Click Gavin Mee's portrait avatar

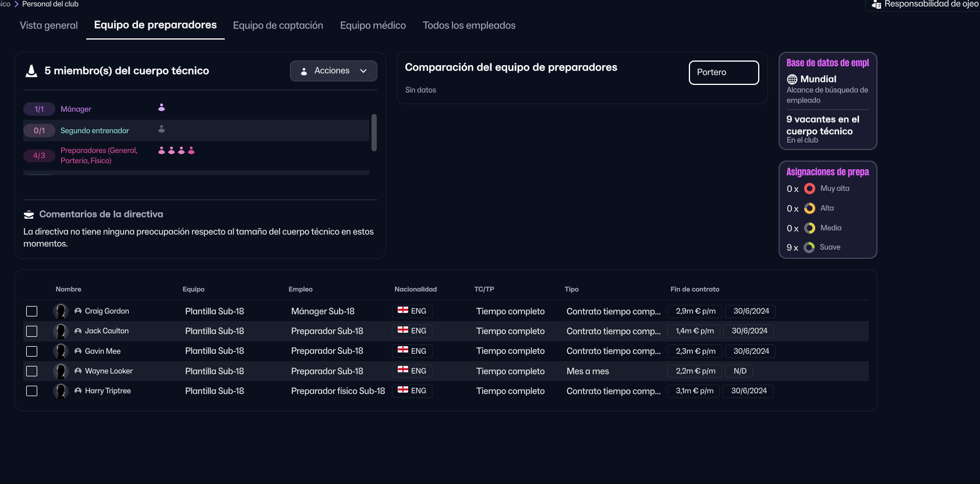point(61,351)
